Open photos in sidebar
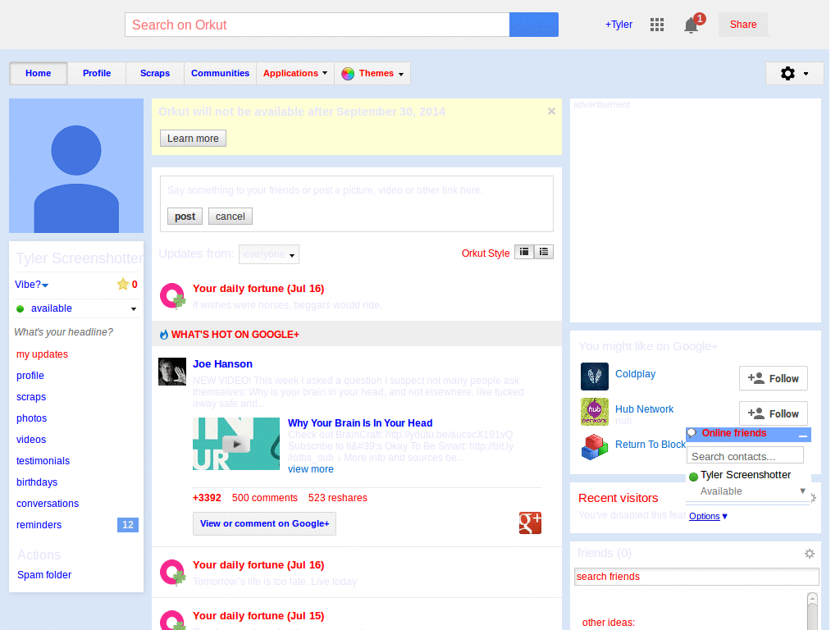The height and width of the screenshot is (630, 840). [32, 418]
